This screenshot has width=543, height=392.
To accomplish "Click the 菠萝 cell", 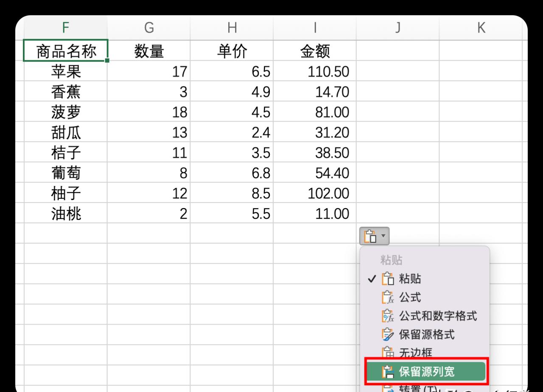I will (66, 112).
